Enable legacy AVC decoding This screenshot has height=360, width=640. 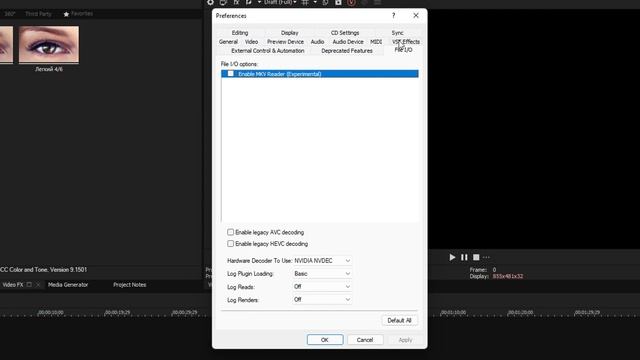click(231, 232)
